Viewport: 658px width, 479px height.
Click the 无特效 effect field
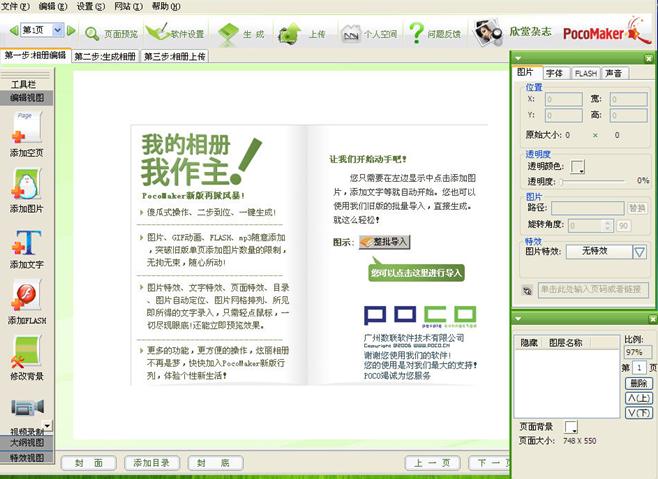(x=599, y=252)
